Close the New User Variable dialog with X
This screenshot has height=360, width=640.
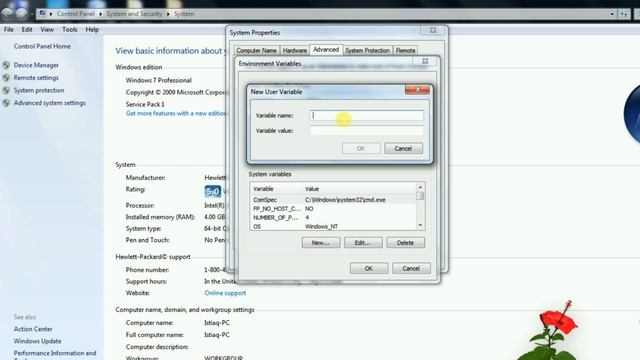[x=417, y=89]
